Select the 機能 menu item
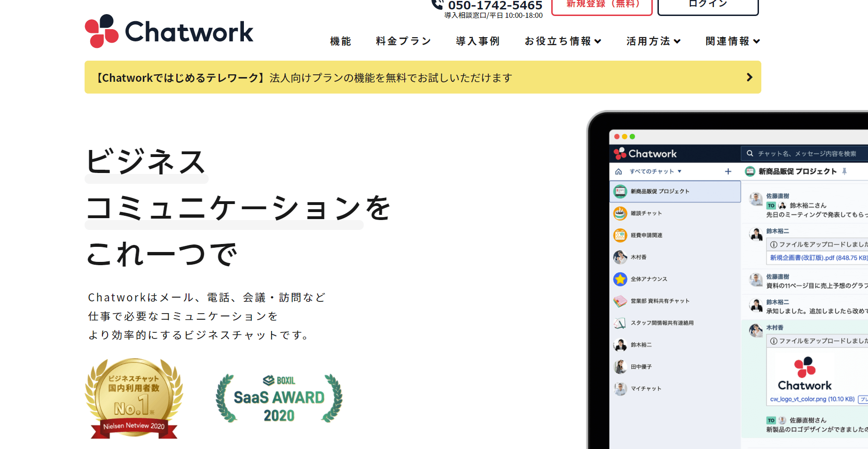 coord(340,41)
